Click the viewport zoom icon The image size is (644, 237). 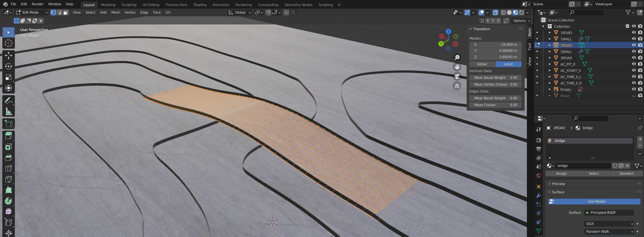coord(457,57)
